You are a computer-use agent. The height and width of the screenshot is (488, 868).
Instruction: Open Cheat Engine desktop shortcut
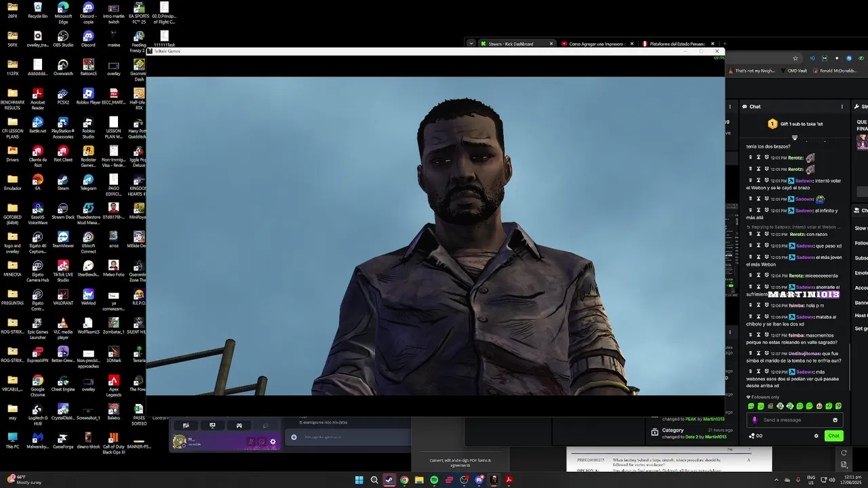pyautogui.click(x=63, y=382)
